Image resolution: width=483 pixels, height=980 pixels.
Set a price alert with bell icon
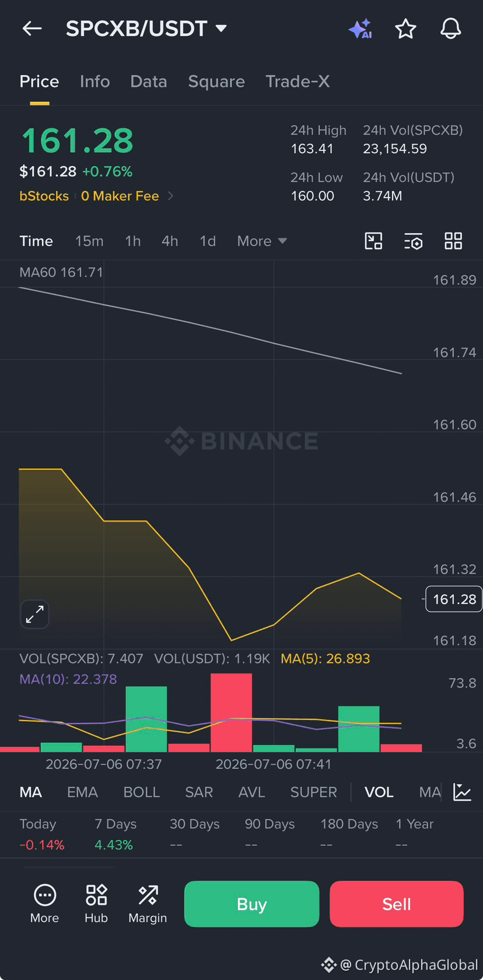[450, 29]
